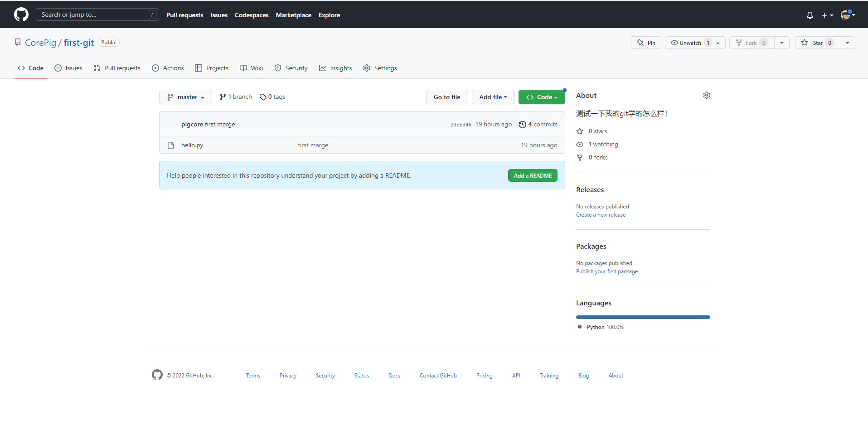Image resolution: width=868 pixels, height=425 pixels.
Task: Open the first marge commit message in hello.py row
Action: [x=313, y=145]
